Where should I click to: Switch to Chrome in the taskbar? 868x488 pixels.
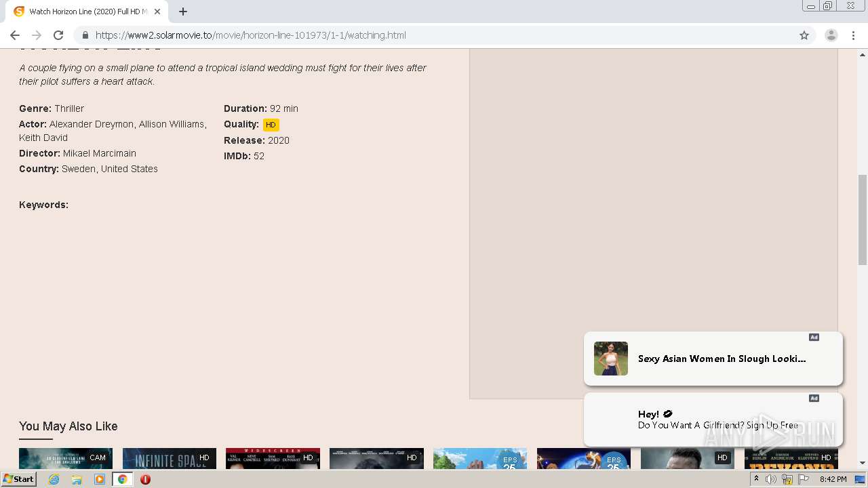[x=123, y=479]
